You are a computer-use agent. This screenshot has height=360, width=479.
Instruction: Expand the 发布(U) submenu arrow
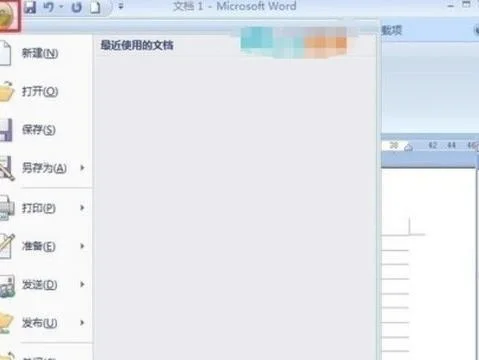click(82, 323)
